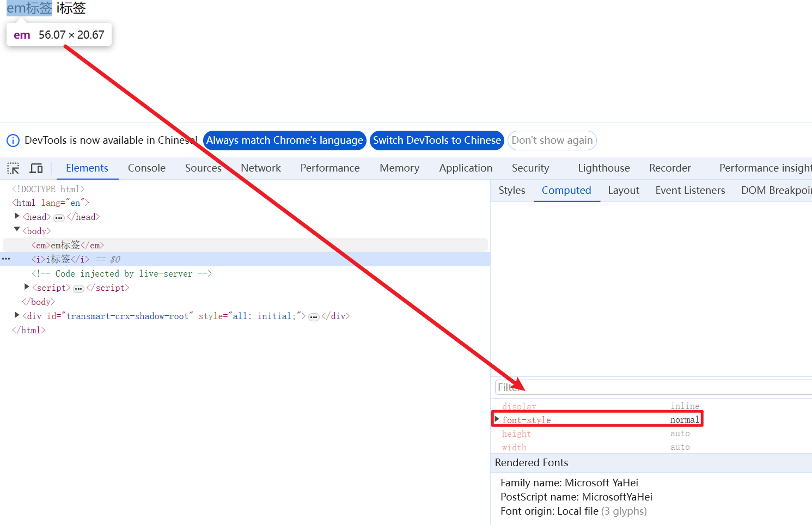Select the !DOCTYPE html row

coord(48,189)
